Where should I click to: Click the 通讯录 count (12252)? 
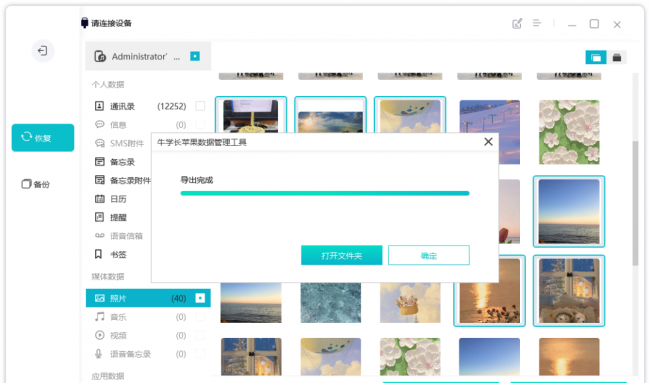coord(172,106)
